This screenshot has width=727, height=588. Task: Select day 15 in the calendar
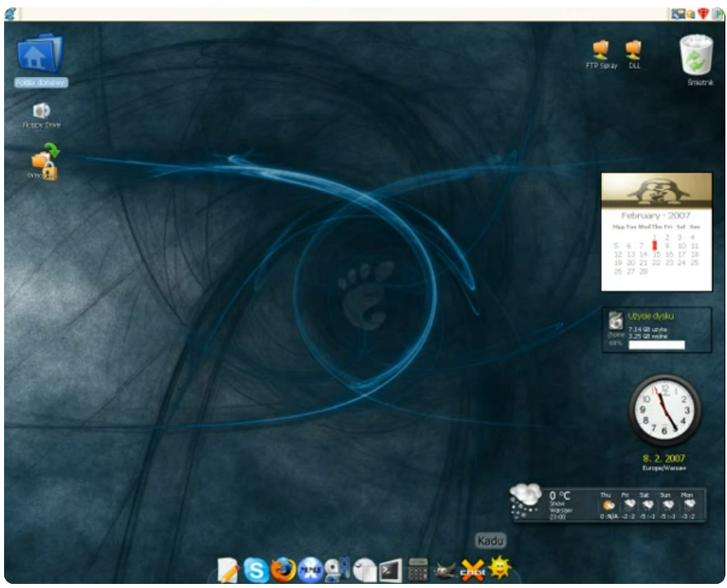click(x=656, y=254)
